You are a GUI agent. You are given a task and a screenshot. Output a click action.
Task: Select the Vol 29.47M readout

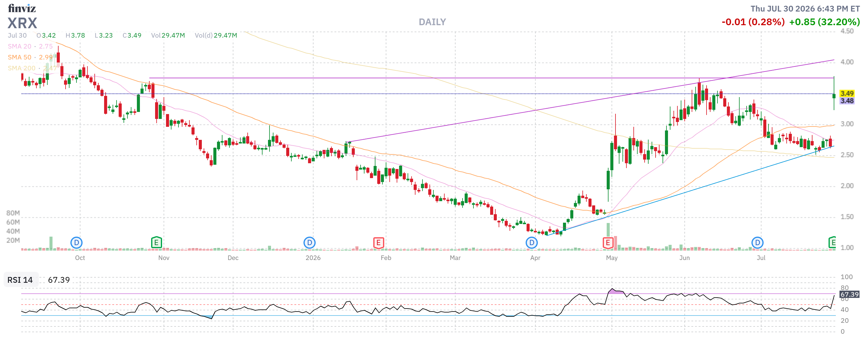click(x=168, y=35)
